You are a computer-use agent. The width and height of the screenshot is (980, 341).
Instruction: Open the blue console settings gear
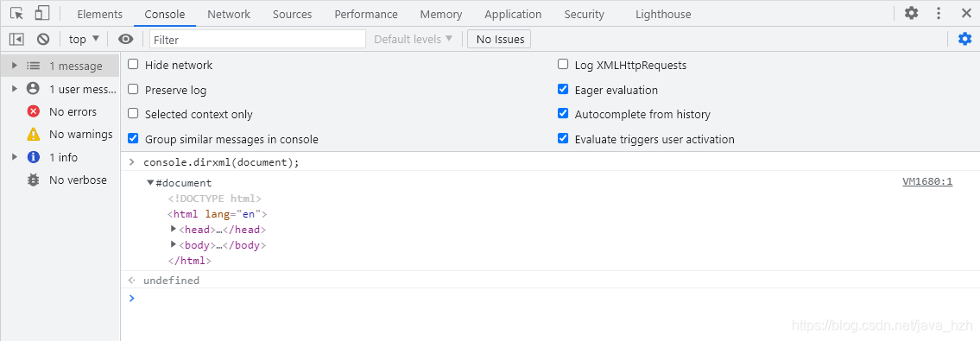(x=965, y=40)
